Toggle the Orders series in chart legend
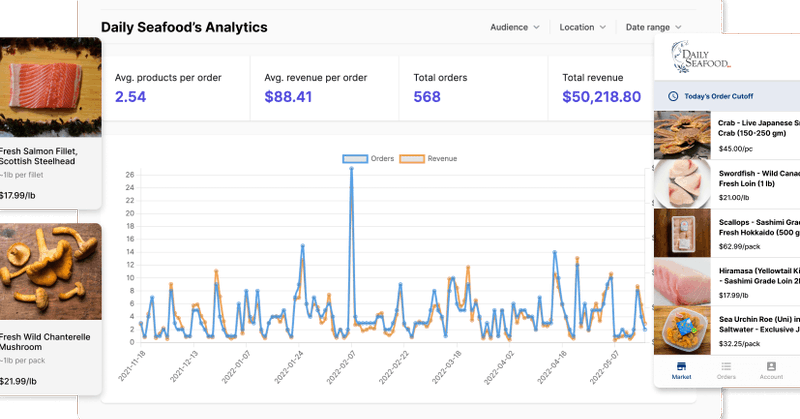This screenshot has width=800, height=419. coord(368,159)
